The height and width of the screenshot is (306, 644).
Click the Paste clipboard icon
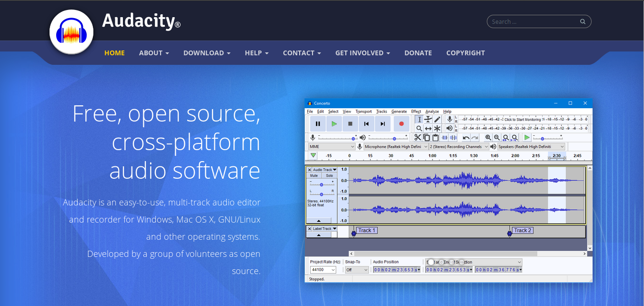pyautogui.click(x=435, y=138)
